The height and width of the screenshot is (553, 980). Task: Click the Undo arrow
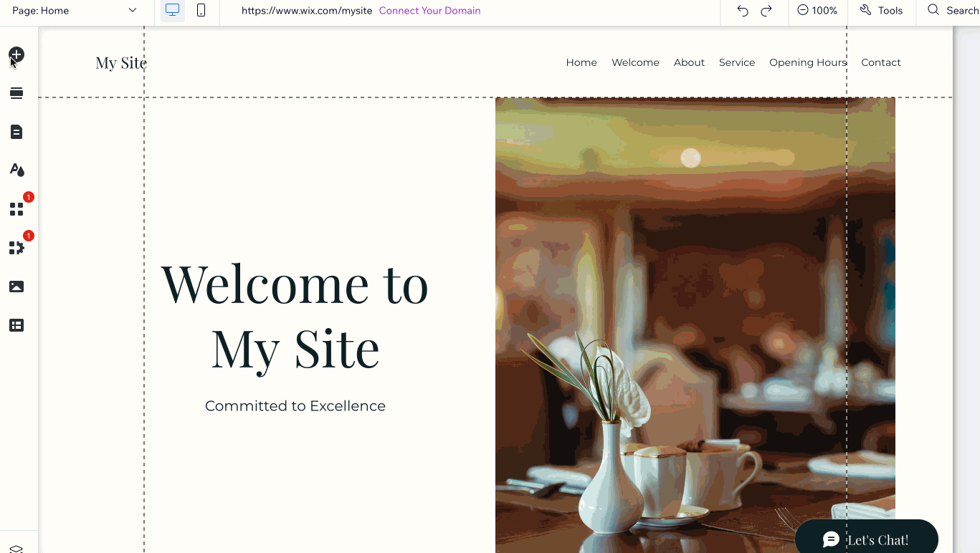(x=743, y=11)
